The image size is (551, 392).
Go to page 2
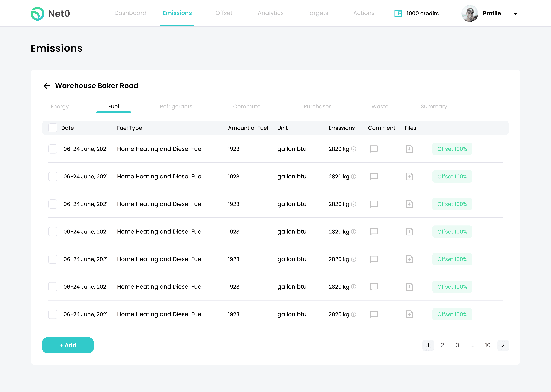click(442, 345)
